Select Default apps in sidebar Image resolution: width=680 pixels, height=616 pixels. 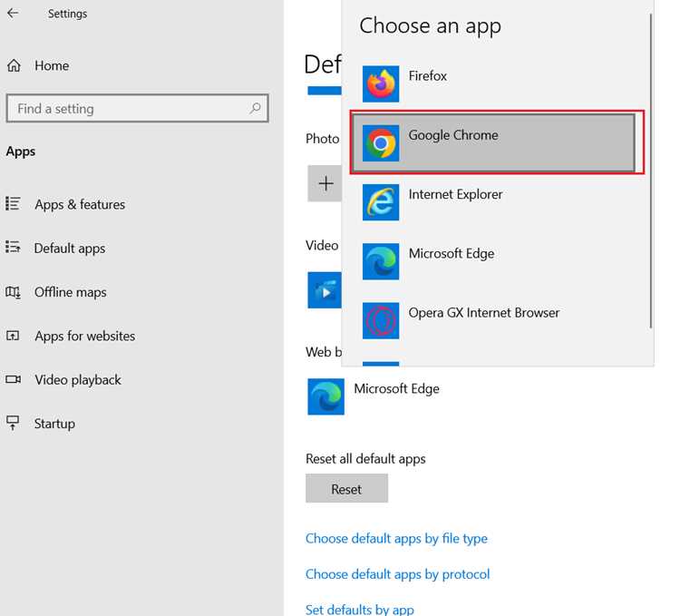click(70, 249)
